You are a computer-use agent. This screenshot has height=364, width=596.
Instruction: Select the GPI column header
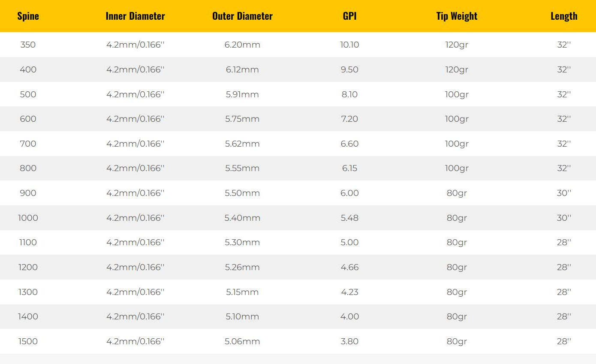349,16
